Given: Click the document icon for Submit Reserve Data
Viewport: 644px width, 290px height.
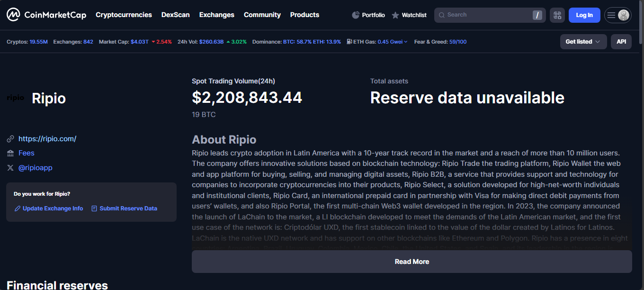Looking at the screenshot, I should click(x=94, y=208).
